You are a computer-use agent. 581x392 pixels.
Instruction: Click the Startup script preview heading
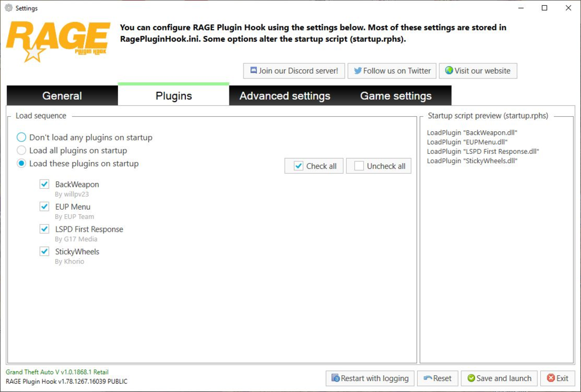(x=488, y=116)
